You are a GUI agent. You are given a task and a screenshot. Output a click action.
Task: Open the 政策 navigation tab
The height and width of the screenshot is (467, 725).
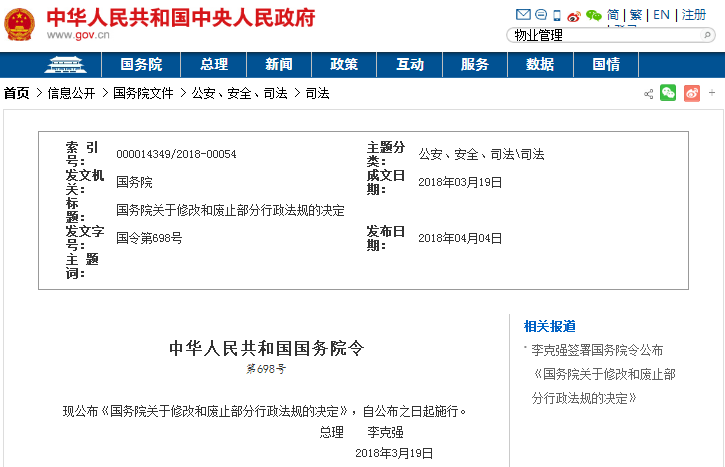pyautogui.click(x=343, y=64)
